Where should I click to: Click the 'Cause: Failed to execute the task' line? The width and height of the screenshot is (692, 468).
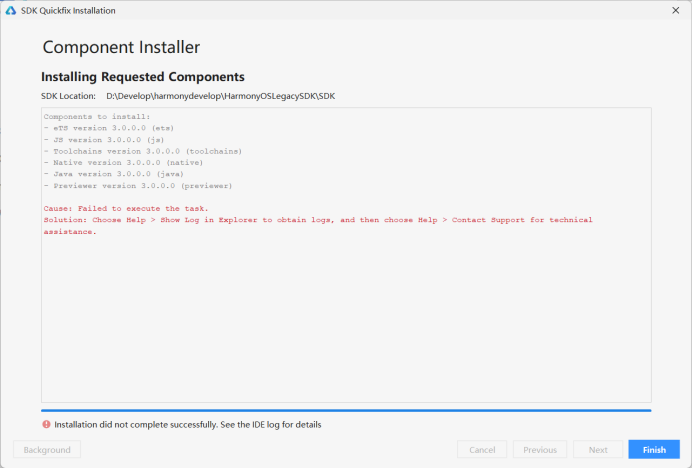[126, 208]
